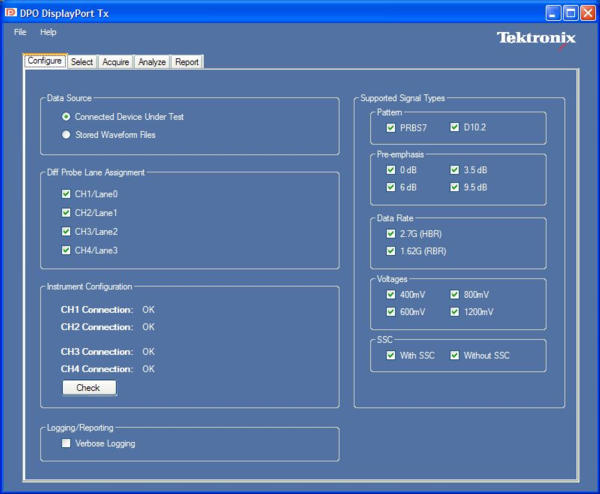
Task: Uncheck the 3.5 dB pre-emphasis option
Action: click(x=455, y=170)
